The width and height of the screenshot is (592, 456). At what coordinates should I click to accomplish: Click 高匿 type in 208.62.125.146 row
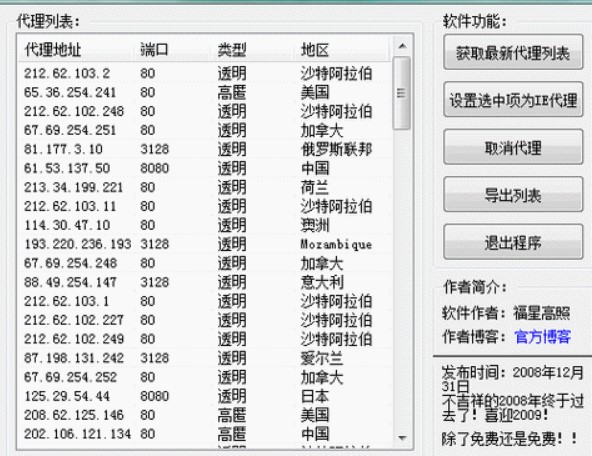231,415
